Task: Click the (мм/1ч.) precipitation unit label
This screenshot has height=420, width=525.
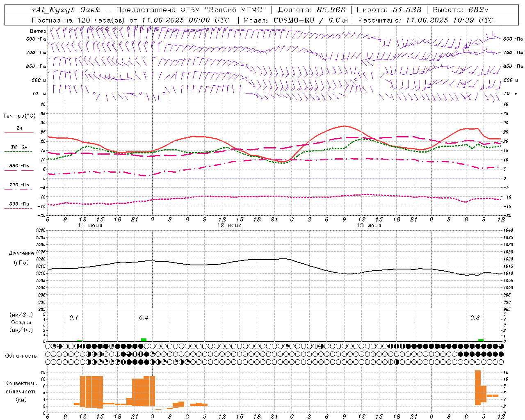Action: pyautogui.click(x=21, y=330)
